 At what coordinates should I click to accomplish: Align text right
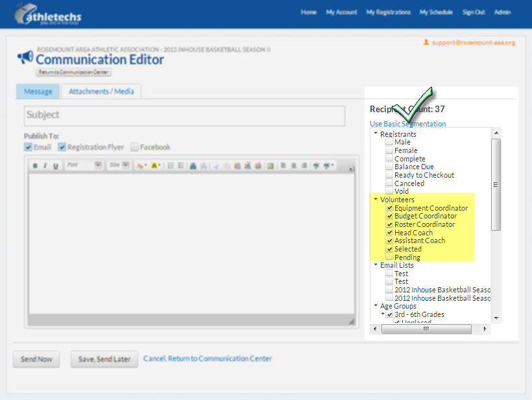[304, 165]
